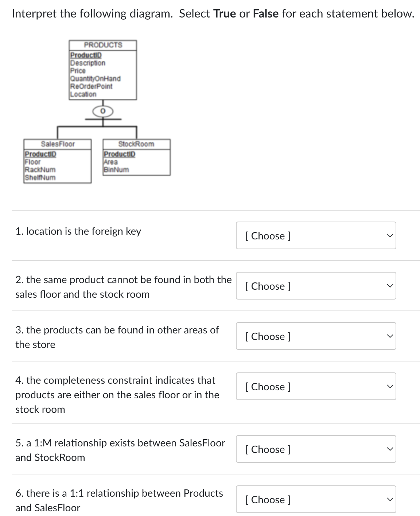Viewport: 420px width, 516px height.
Task: Click the Location attribute under PRODUCTS
Action: click(83, 94)
